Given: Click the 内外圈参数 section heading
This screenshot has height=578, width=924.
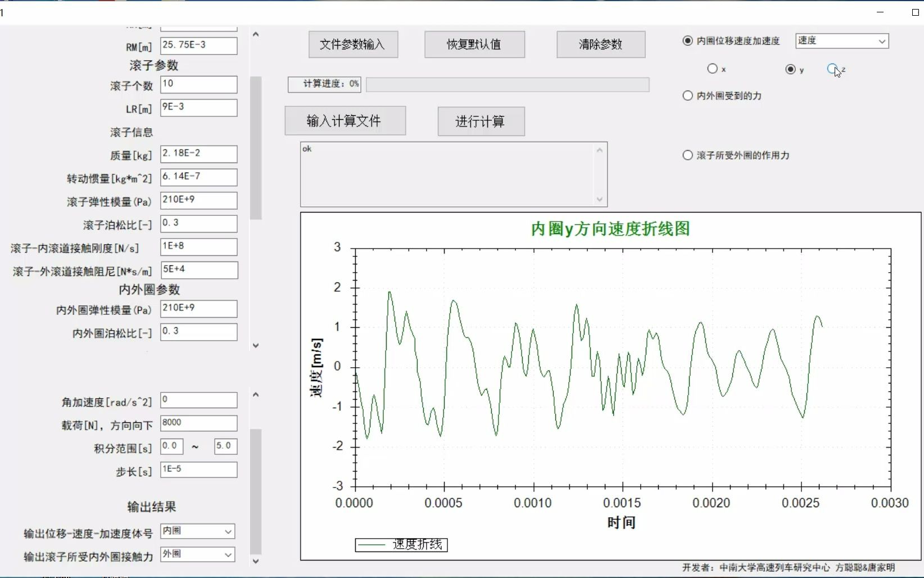Looking at the screenshot, I should pos(150,290).
